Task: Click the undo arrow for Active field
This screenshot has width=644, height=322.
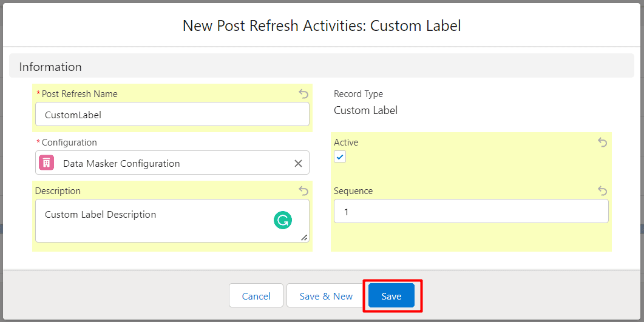Action: [x=602, y=143]
